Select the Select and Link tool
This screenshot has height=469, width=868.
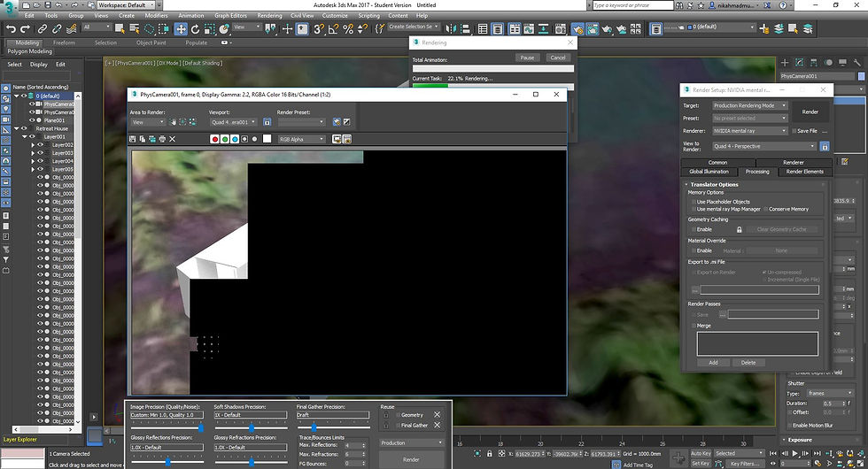click(x=43, y=28)
